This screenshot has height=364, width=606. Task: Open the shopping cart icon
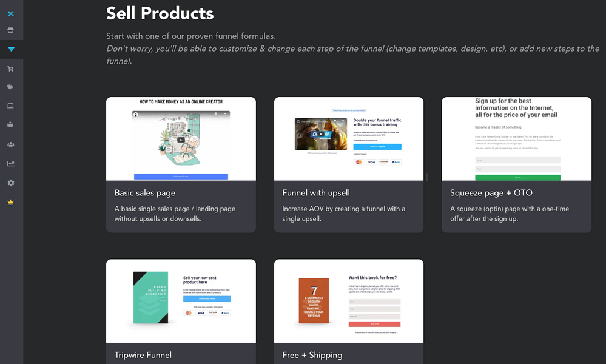11,69
